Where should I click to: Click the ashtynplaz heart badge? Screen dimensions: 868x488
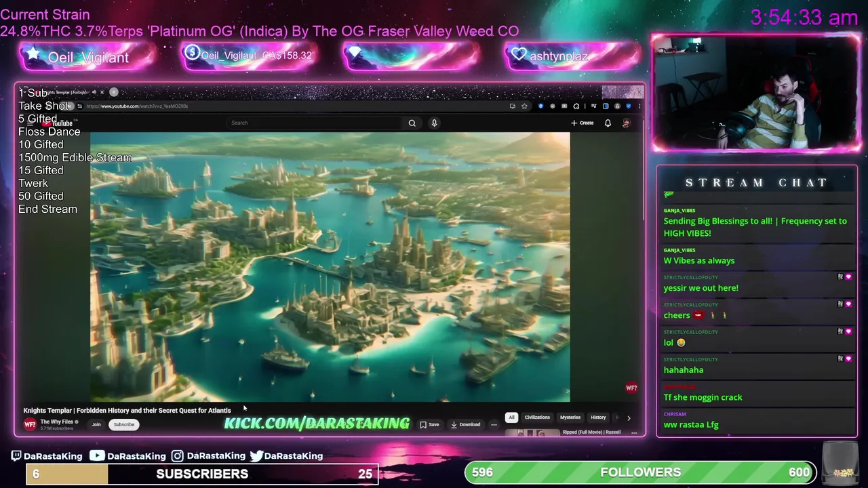(x=572, y=56)
